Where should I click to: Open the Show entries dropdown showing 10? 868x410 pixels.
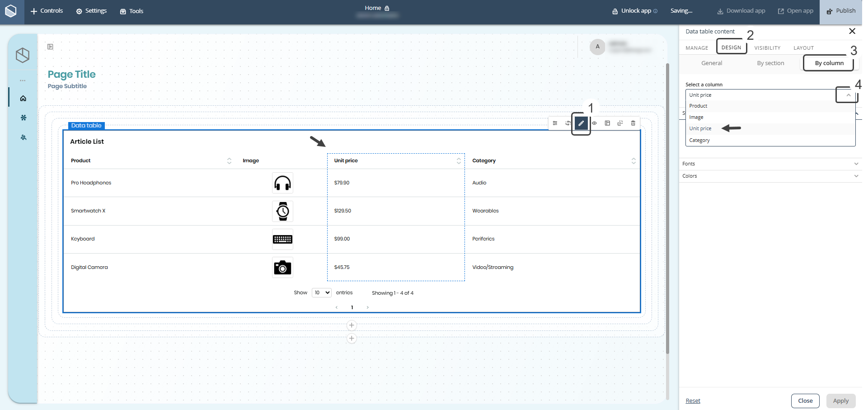(x=321, y=292)
